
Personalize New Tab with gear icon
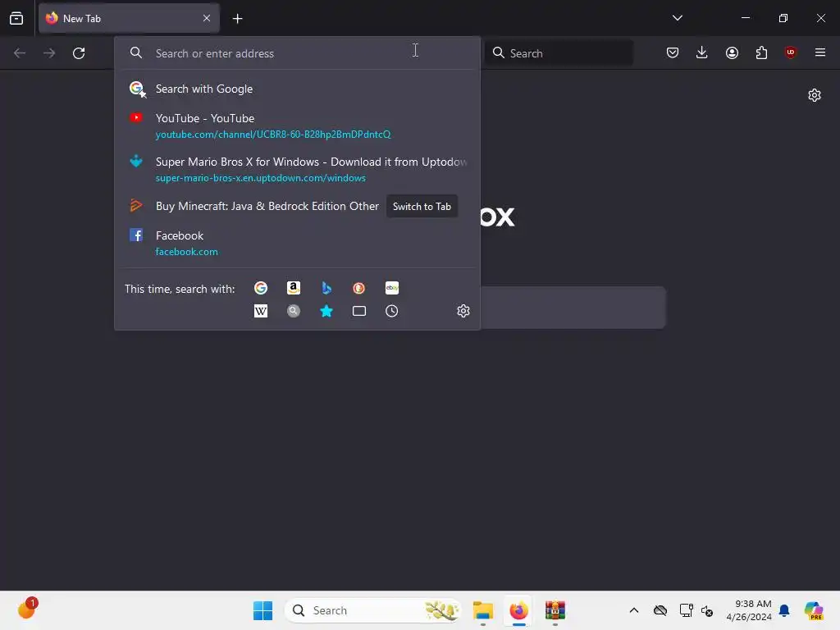click(815, 95)
